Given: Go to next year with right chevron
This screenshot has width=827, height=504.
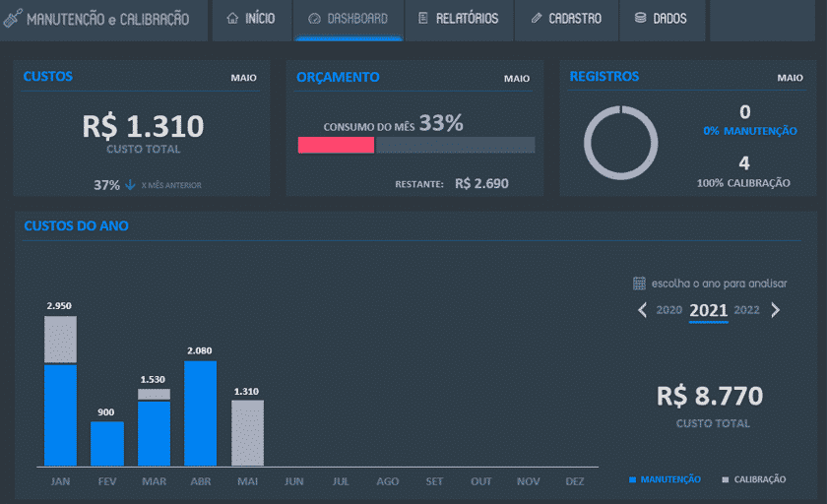Looking at the screenshot, I should (x=775, y=310).
